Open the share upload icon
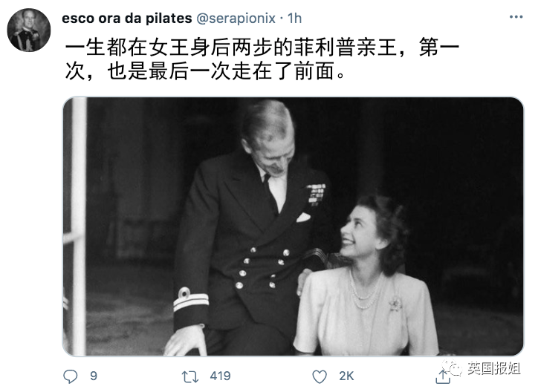 coord(443,376)
